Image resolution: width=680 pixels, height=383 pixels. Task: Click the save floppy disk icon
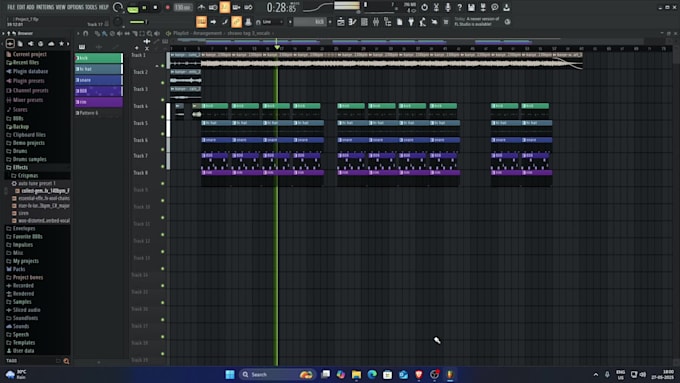pos(471,7)
